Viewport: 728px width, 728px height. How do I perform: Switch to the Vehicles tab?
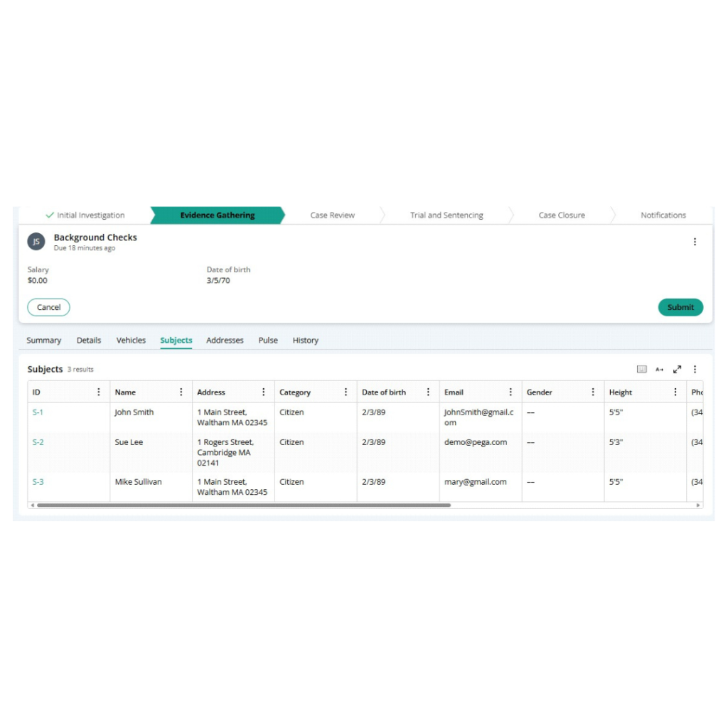point(131,341)
